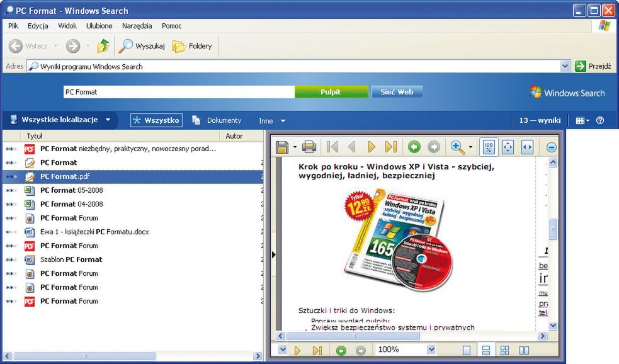Click grey forward arrow in bottom preview bar

click(360, 350)
